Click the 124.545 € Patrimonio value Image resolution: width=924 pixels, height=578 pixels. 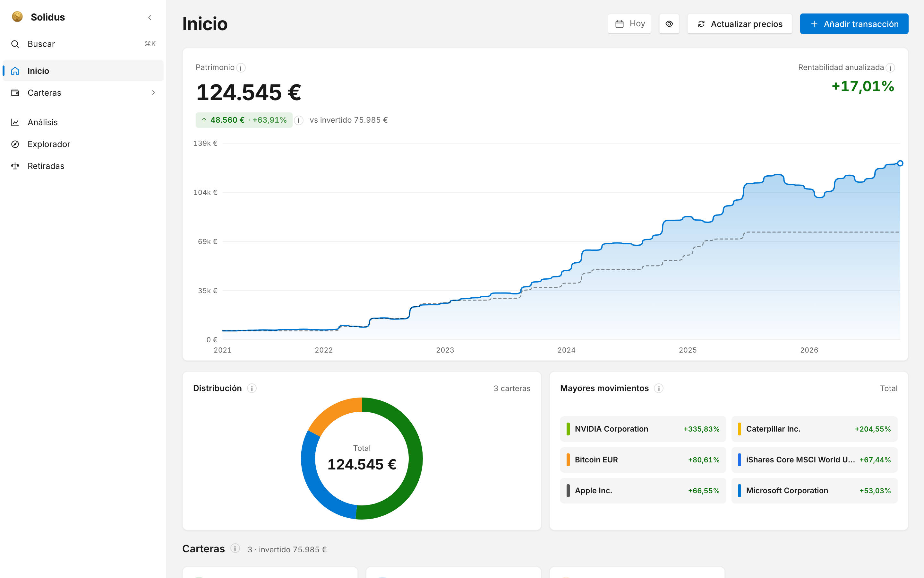(x=249, y=92)
